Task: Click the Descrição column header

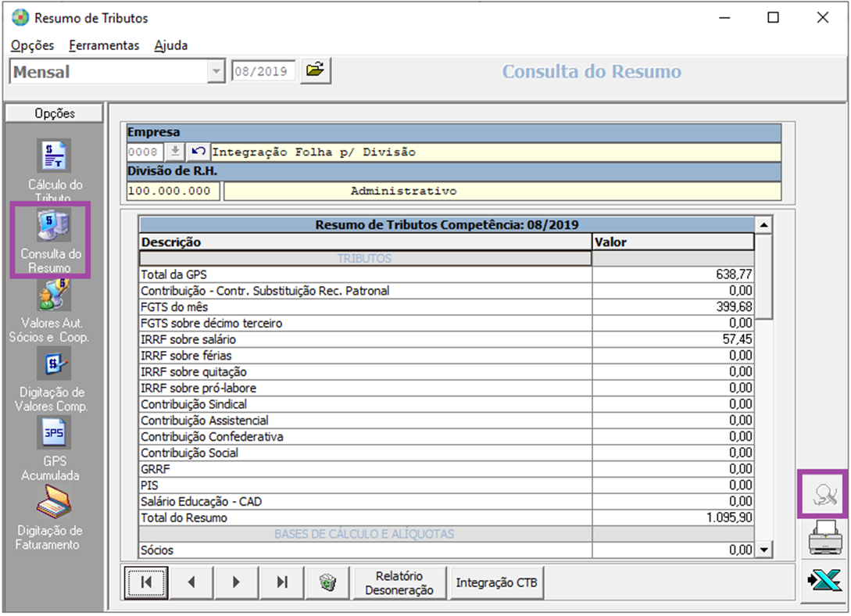Action: (x=365, y=242)
